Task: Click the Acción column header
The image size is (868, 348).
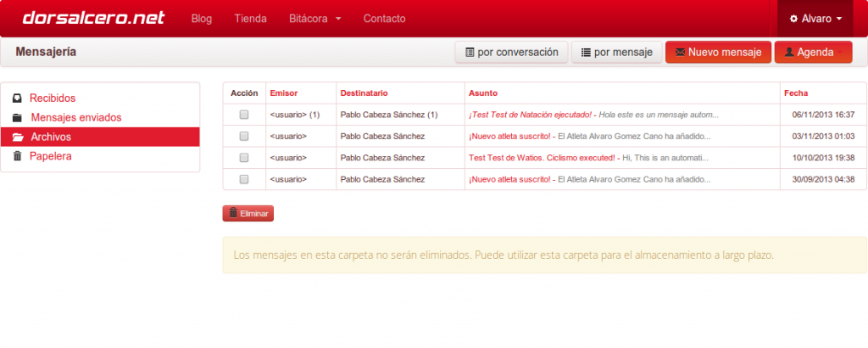Action: click(244, 93)
